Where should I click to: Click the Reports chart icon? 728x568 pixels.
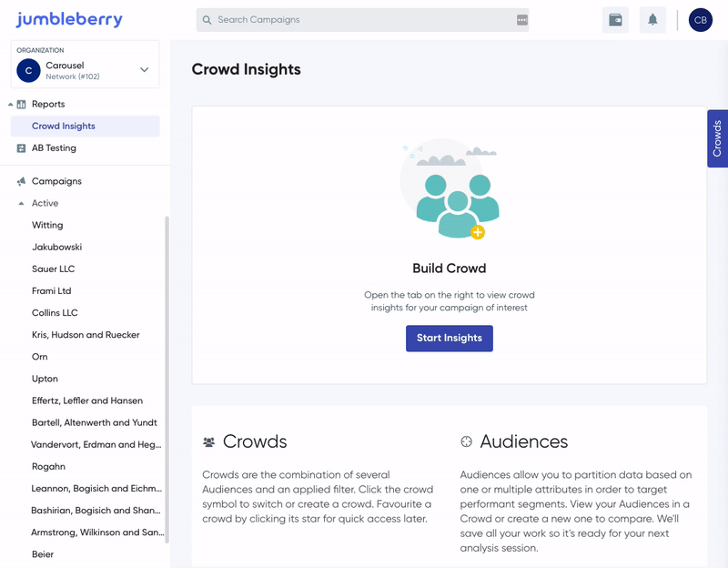click(x=21, y=104)
